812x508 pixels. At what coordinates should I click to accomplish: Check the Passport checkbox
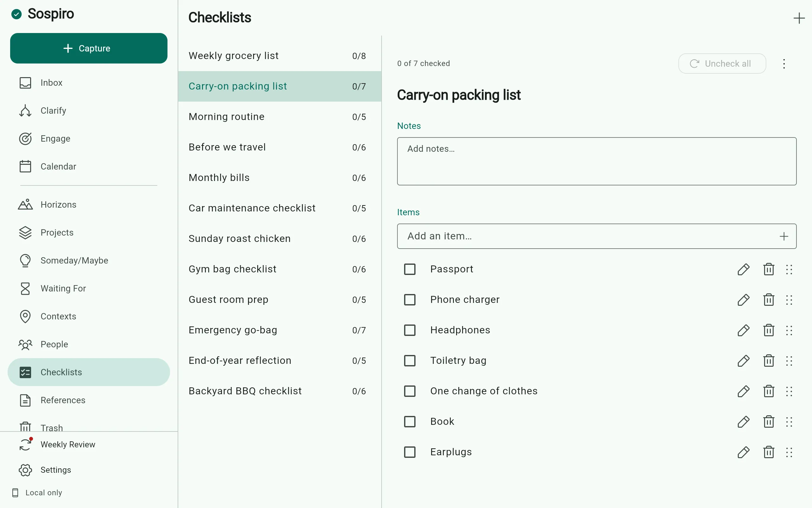tap(410, 269)
